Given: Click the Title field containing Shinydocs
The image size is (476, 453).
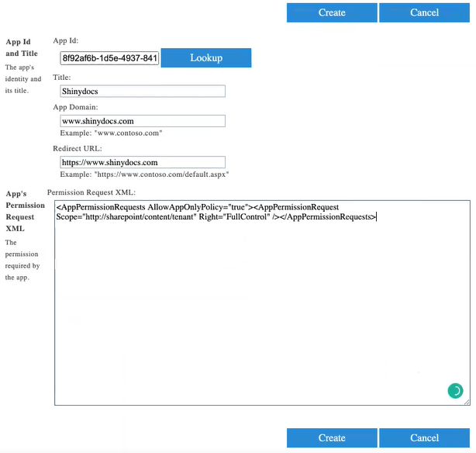Looking at the screenshot, I should [142, 92].
